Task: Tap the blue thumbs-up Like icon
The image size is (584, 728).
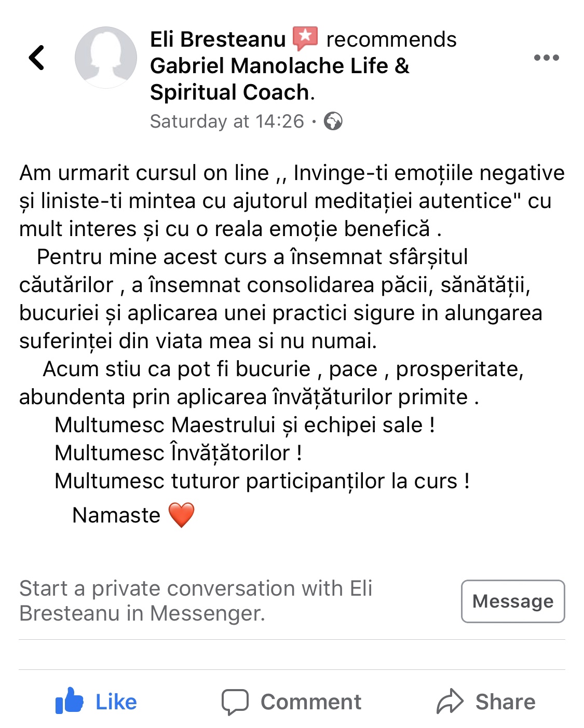Action: tap(70, 702)
